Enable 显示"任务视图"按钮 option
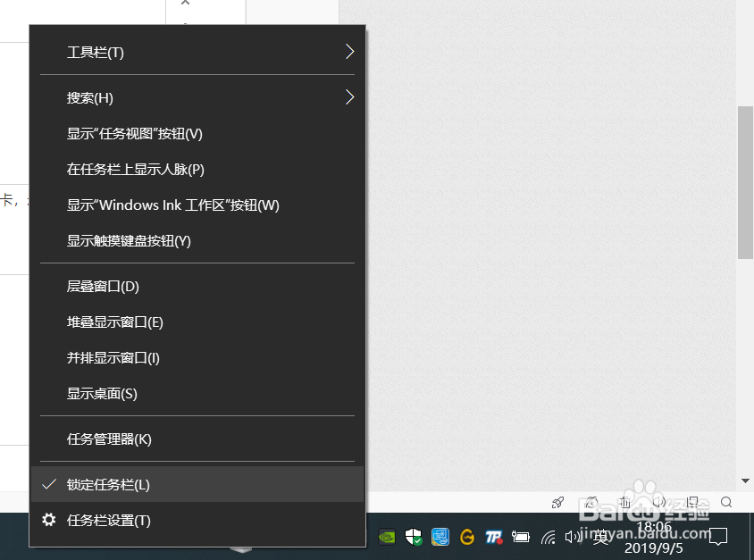The height and width of the screenshot is (560, 754). (135, 133)
